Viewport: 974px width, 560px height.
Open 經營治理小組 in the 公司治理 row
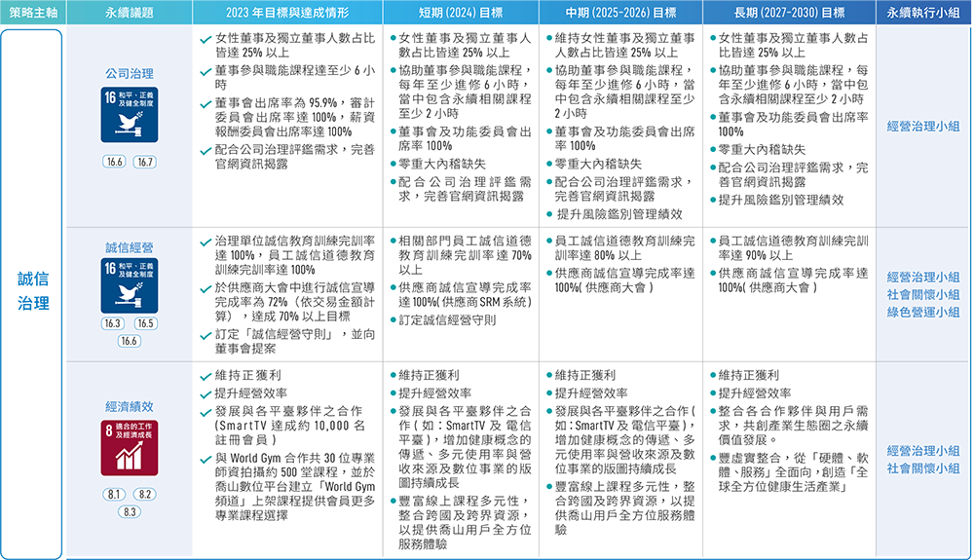(x=923, y=127)
